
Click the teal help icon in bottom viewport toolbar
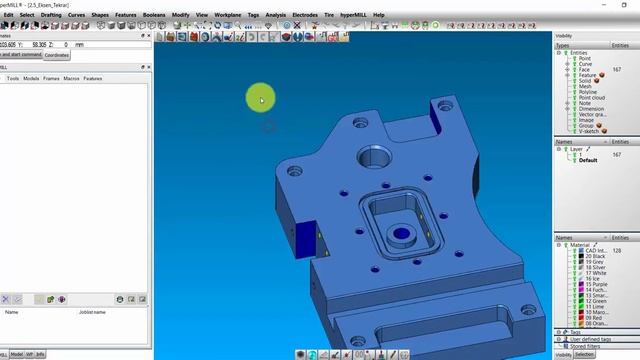pyautogui.click(x=312, y=355)
